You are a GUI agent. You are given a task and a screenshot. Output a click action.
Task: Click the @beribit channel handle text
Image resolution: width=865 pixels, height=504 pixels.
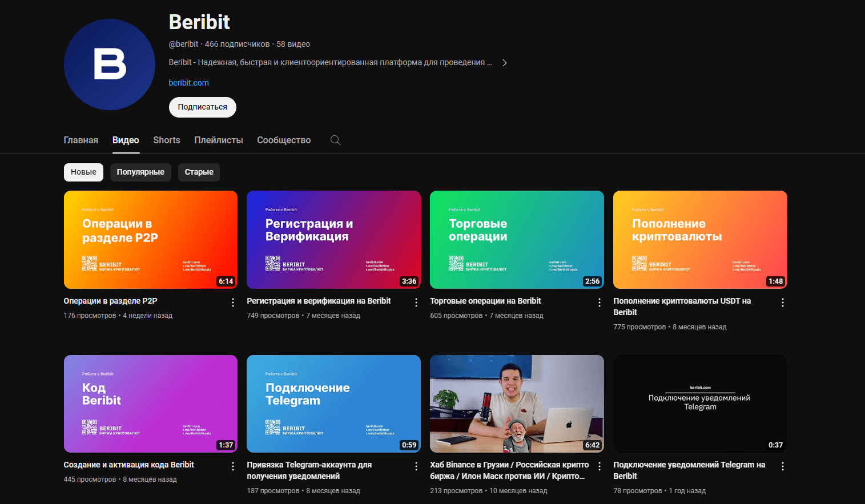[x=184, y=44]
